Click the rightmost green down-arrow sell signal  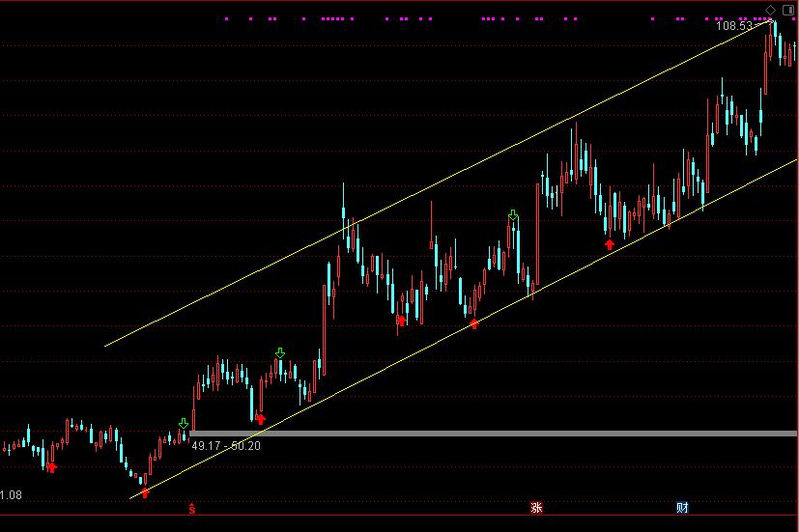[x=513, y=215]
